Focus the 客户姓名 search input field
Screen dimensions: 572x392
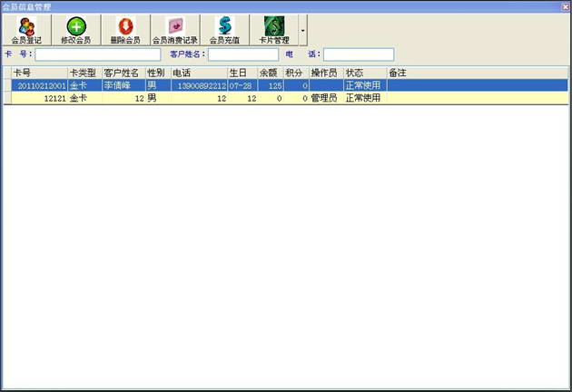click(243, 54)
